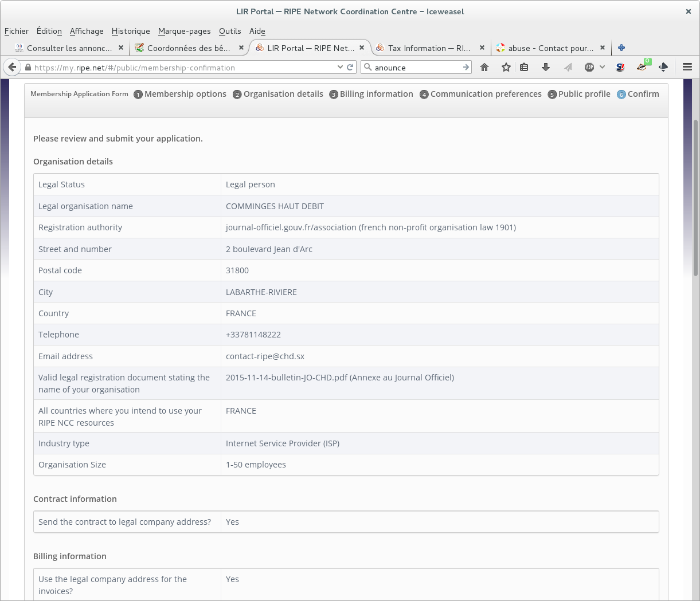This screenshot has height=601, width=700.
Task: Switch to the abuse - Contact tab
Action: coord(550,48)
